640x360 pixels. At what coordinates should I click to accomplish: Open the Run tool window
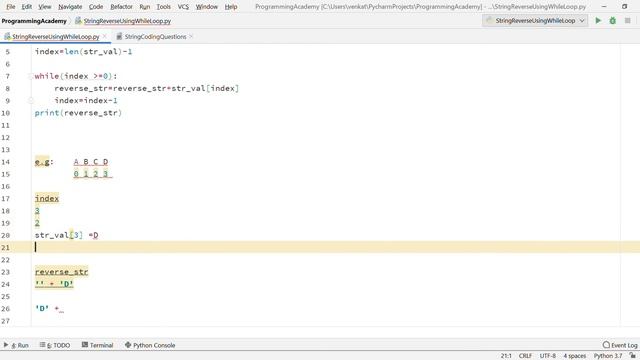coord(16,345)
